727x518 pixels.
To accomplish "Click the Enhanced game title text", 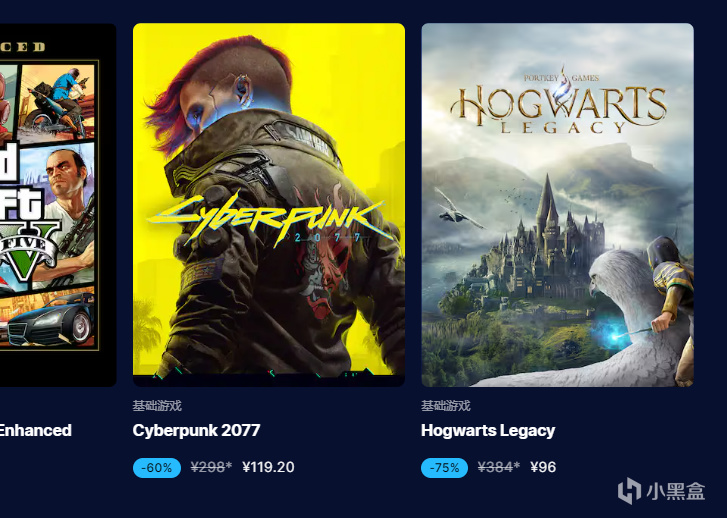I will point(36,430).
